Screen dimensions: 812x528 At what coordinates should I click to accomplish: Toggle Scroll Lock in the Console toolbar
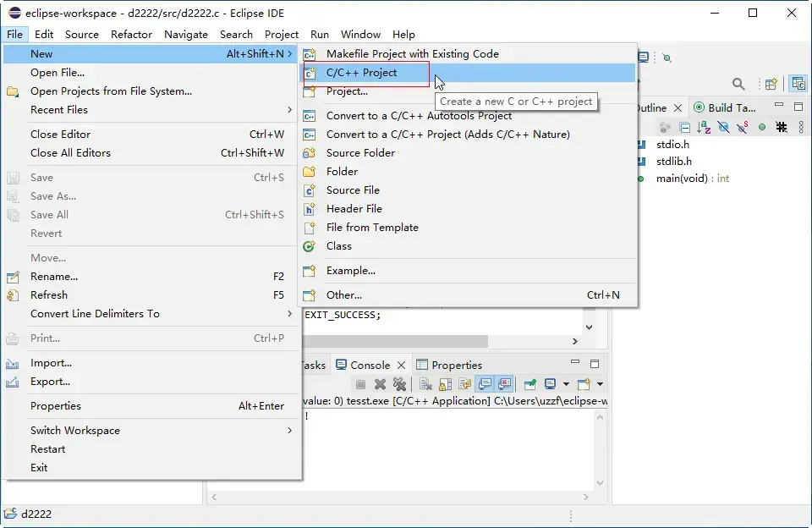pos(446,384)
